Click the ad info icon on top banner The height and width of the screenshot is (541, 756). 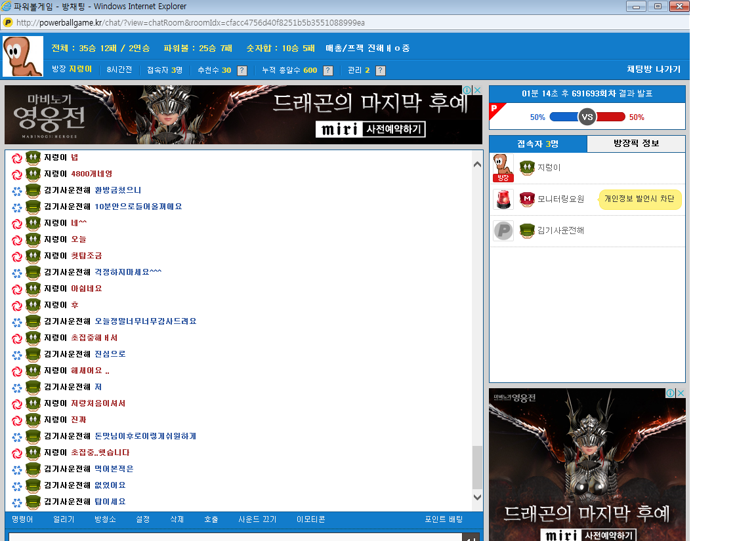[467, 90]
